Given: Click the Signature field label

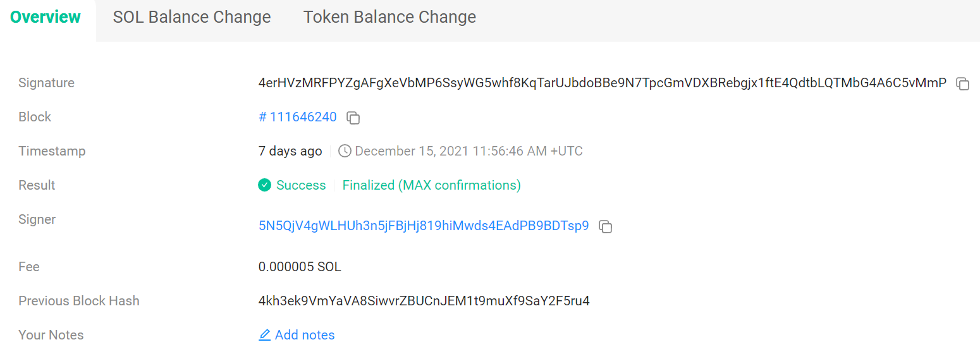Looking at the screenshot, I should [46, 83].
